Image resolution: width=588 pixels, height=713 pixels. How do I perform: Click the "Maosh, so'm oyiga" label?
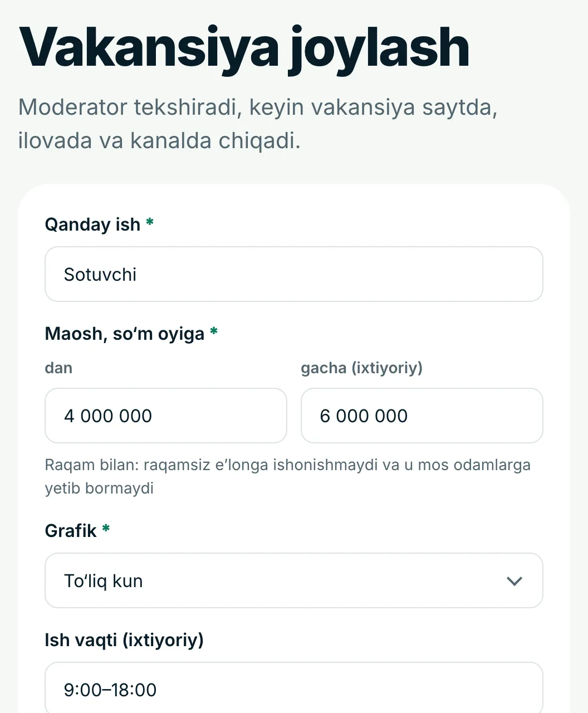[125, 334]
